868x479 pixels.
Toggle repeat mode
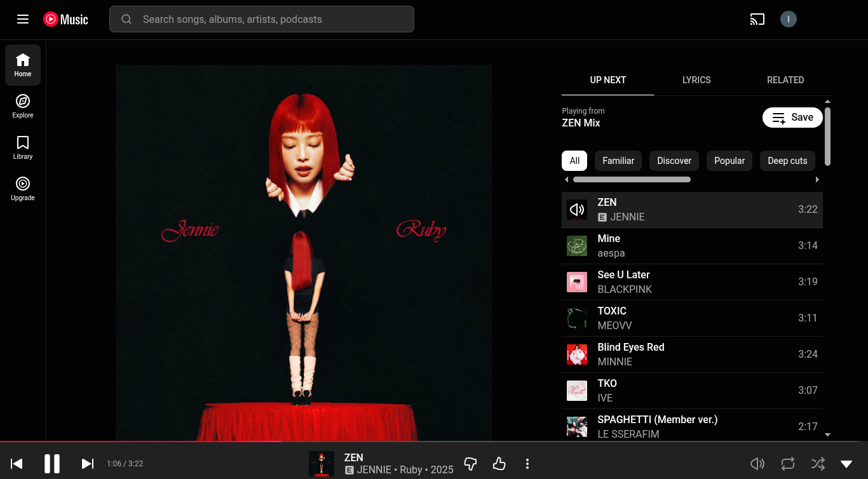pos(788,464)
